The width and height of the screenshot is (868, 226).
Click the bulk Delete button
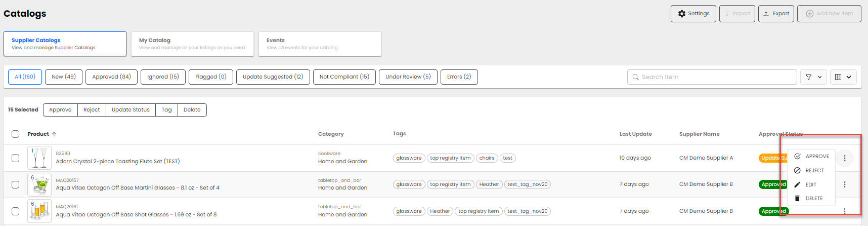click(192, 110)
